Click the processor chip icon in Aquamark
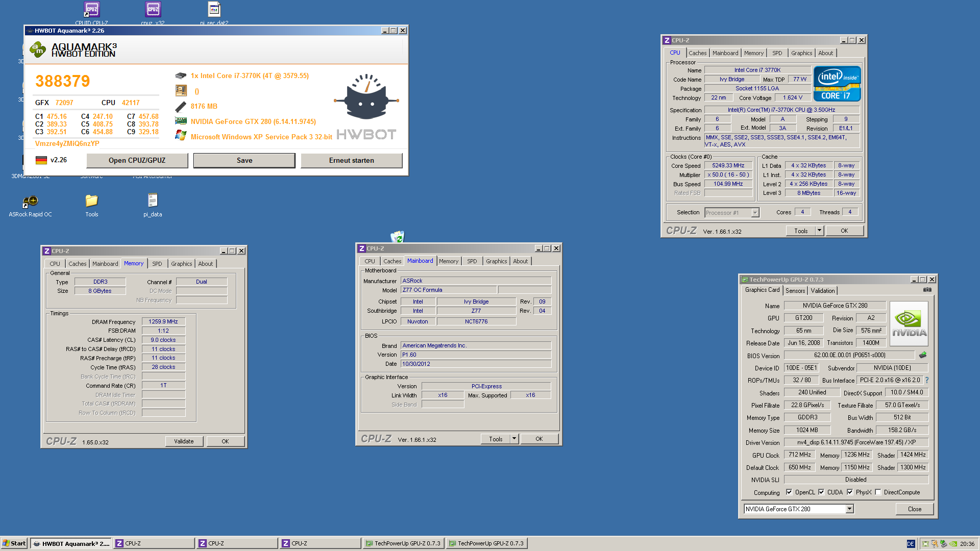Image resolution: width=980 pixels, height=551 pixels. pos(181,76)
